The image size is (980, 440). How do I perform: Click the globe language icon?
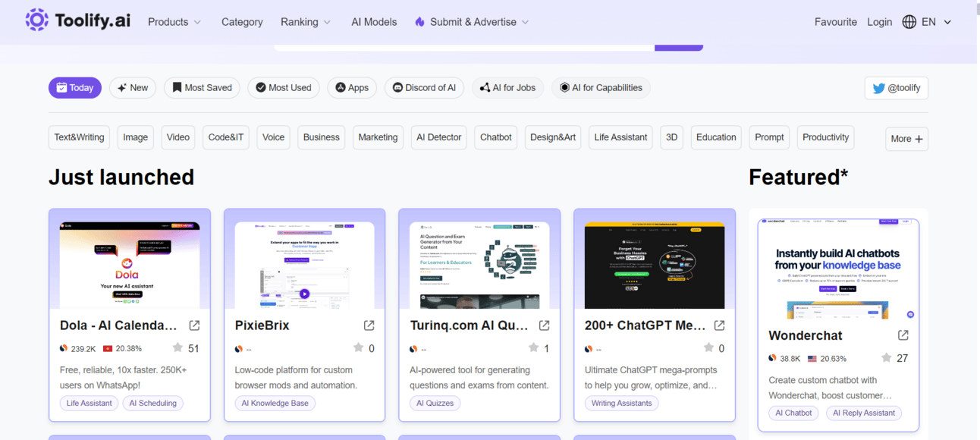tap(909, 22)
